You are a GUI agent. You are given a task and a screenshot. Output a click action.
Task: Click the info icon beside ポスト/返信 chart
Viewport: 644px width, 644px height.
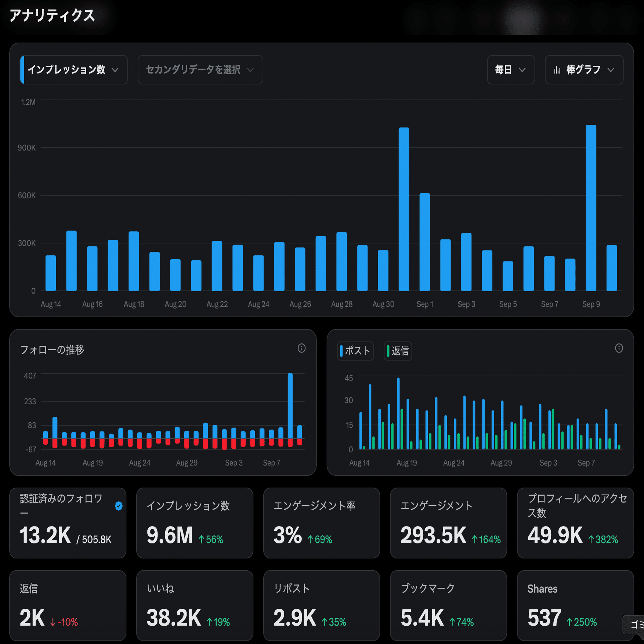click(x=619, y=348)
